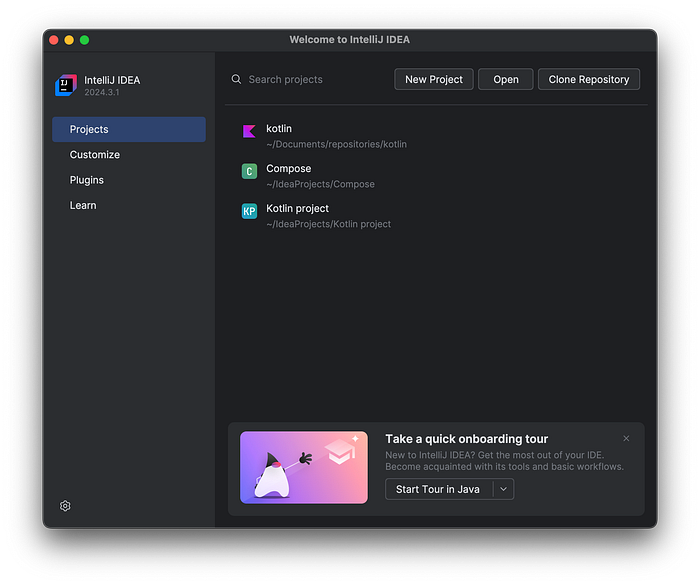This screenshot has height=585, width=700.
Task: Click the ~/Documents/repositories/kotlin path
Action: point(336,144)
